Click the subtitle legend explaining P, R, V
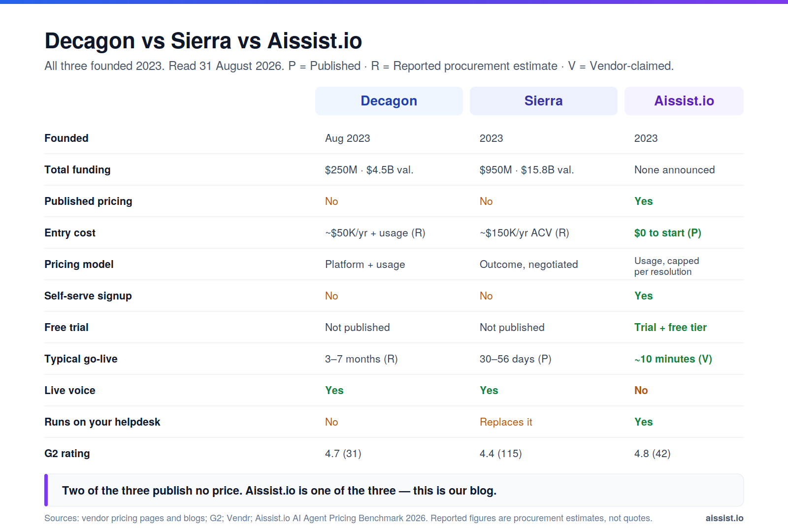The image size is (788, 532). pyautogui.click(x=359, y=66)
